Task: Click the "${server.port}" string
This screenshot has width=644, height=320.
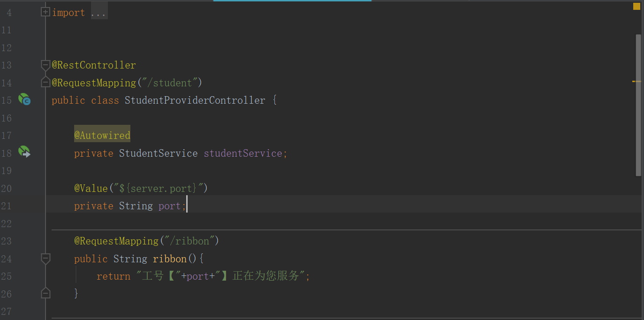Action: (x=159, y=189)
